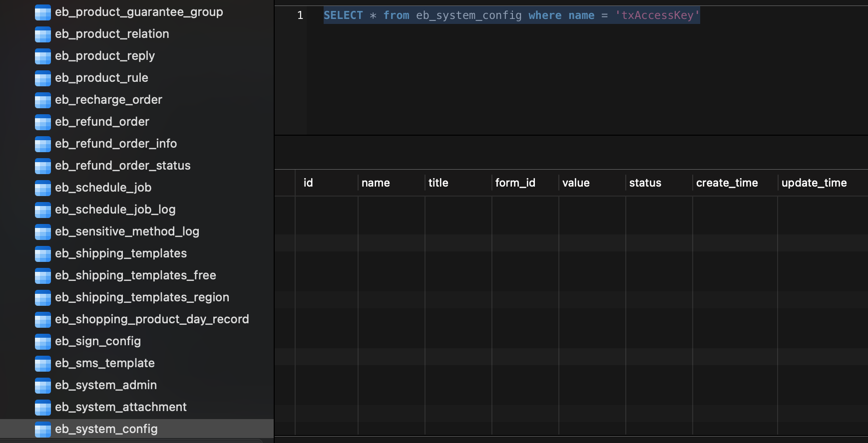The image size is (868, 443).
Task: Select eb_system_attachment table label
Action: (121, 407)
